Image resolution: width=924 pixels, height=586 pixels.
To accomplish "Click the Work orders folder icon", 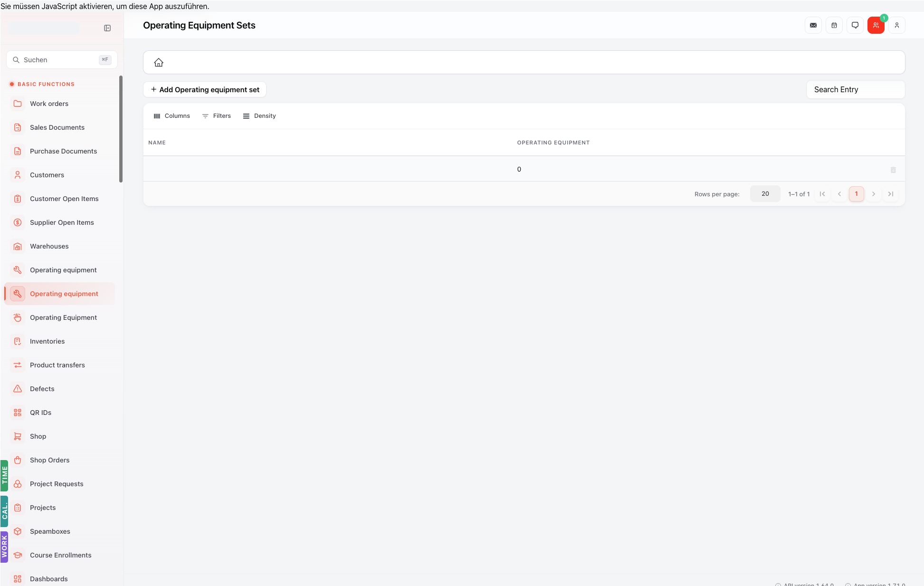I will pos(18,104).
